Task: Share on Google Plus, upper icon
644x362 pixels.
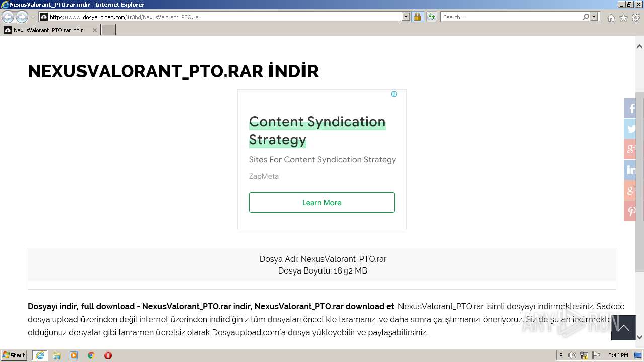Action: coord(631,149)
